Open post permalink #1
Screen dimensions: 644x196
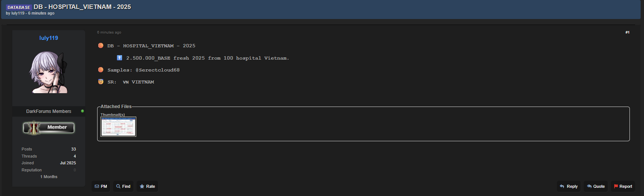pos(627,32)
